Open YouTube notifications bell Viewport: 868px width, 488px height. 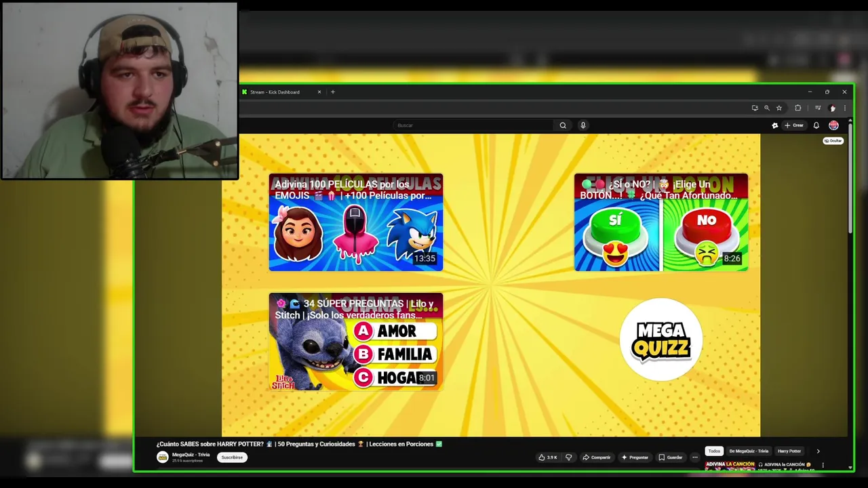816,125
